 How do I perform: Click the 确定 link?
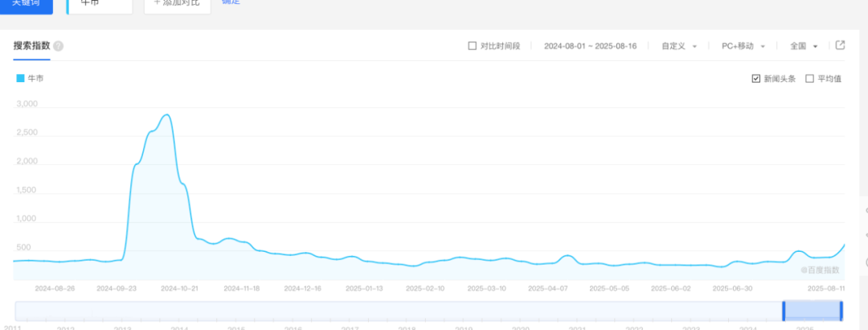231,2
